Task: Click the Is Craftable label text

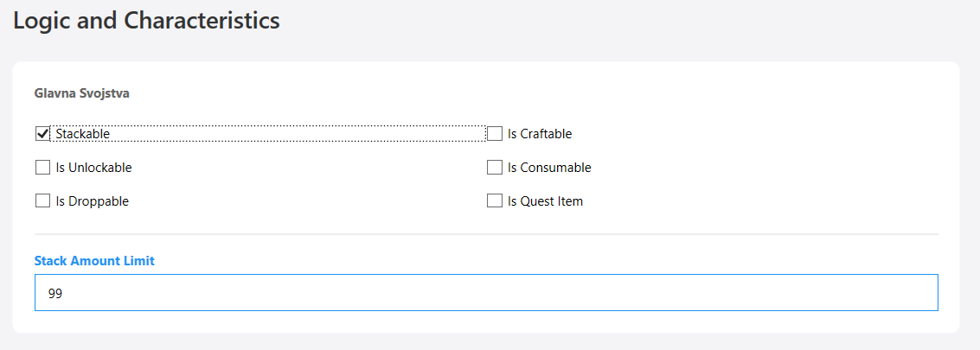Action: pyautogui.click(x=540, y=134)
